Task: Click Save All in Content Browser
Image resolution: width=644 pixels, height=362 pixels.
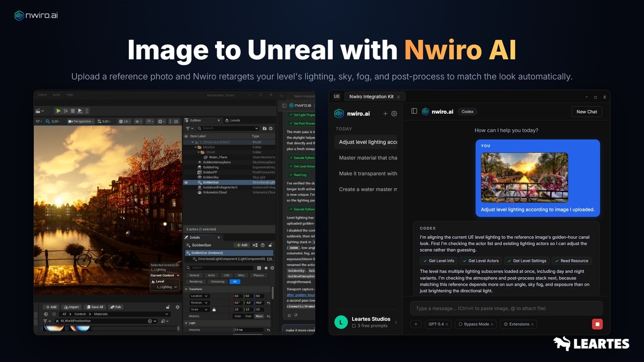Action: click(94, 307)
